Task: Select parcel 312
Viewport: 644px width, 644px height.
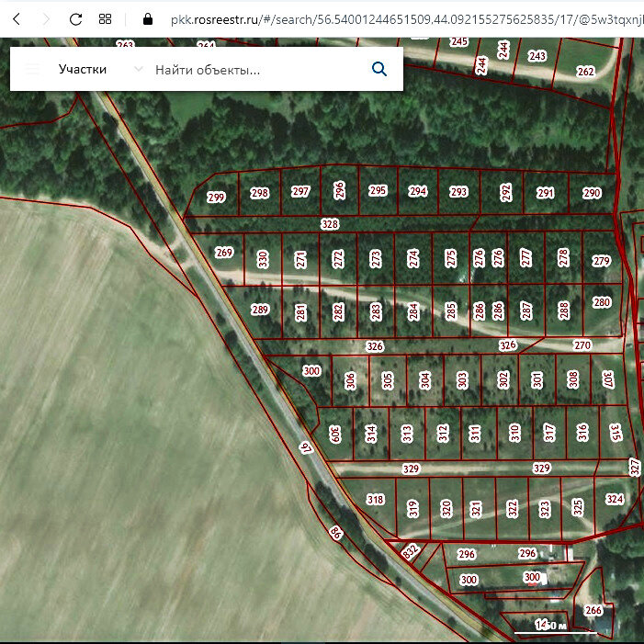Action: (x=443, y=433)
